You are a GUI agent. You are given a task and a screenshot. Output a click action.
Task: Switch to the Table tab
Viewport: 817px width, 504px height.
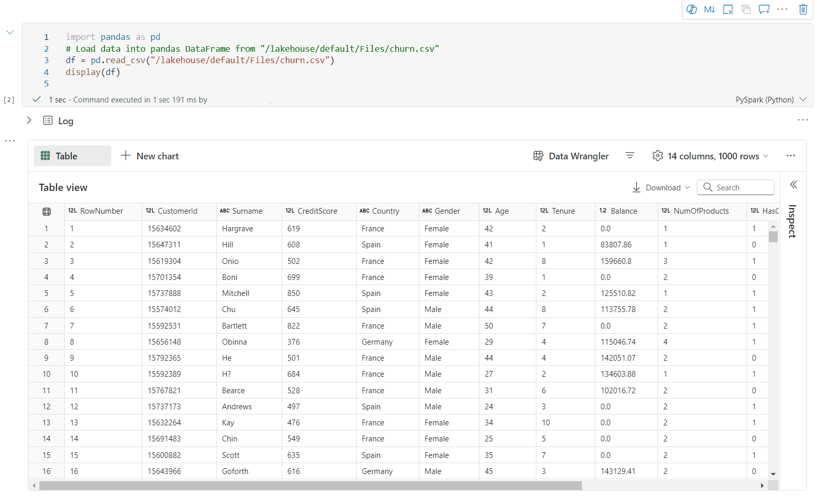pos(72,156)
